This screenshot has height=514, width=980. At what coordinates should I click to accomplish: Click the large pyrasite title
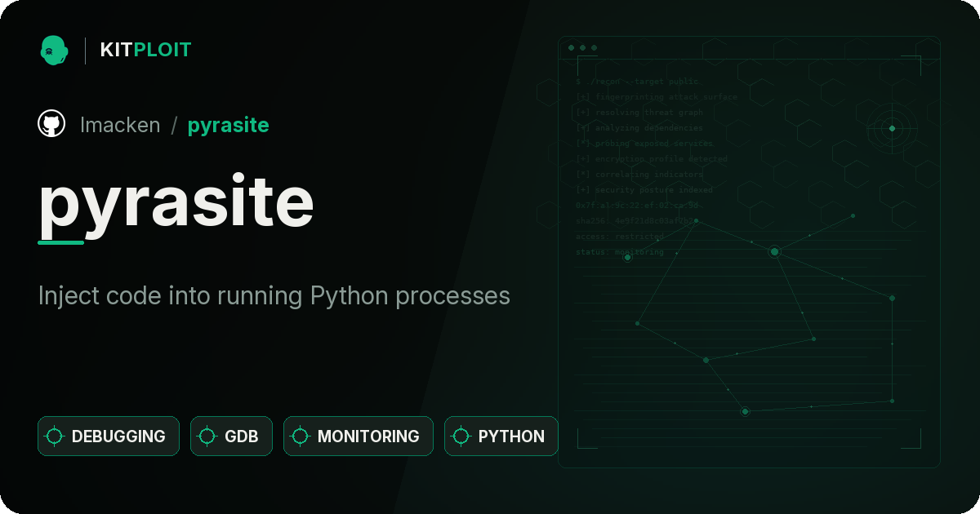(x=176, y=203)
